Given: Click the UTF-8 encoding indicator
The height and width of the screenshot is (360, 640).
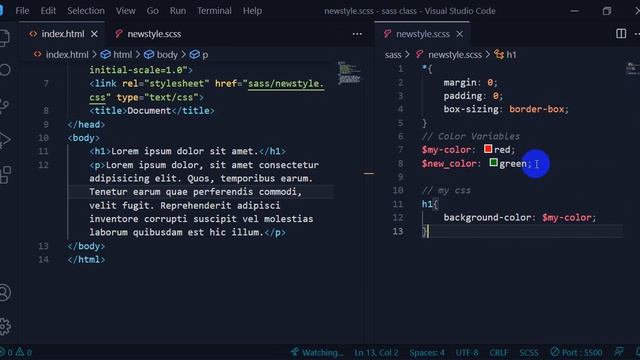Looking at the screenshot, I should [467, 352].
